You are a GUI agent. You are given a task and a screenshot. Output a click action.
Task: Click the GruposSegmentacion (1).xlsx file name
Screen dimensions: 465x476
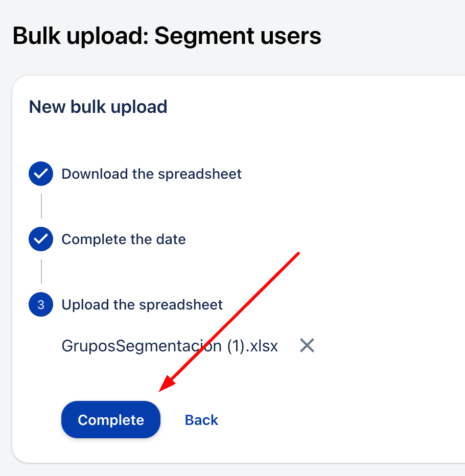coord(170,346)
